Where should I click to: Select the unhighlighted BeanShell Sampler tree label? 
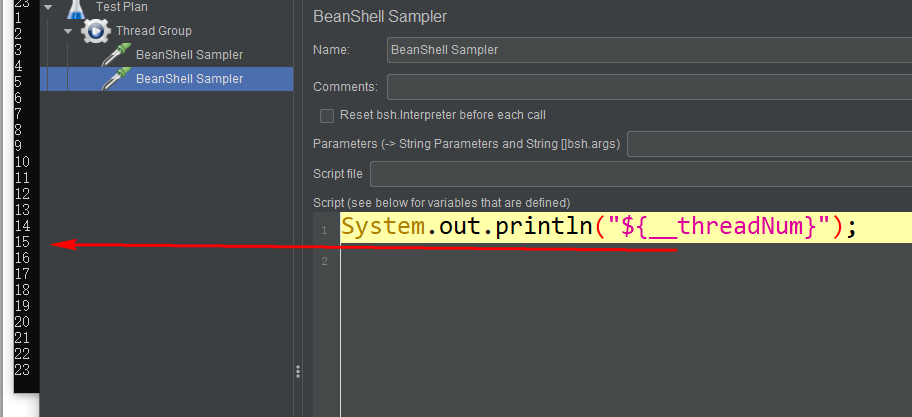pos(190,55)
